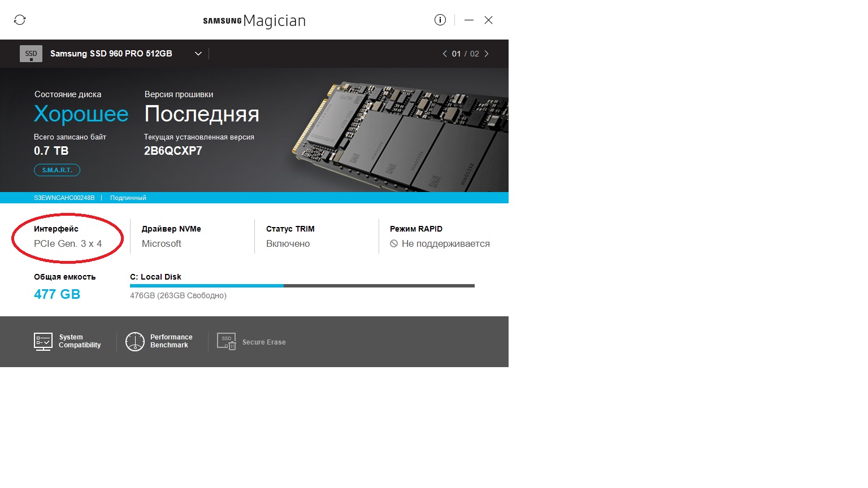Click the 'Microsoft' NVMe driver value
Viewport: 868px width, 488px height.
(162, 244)
